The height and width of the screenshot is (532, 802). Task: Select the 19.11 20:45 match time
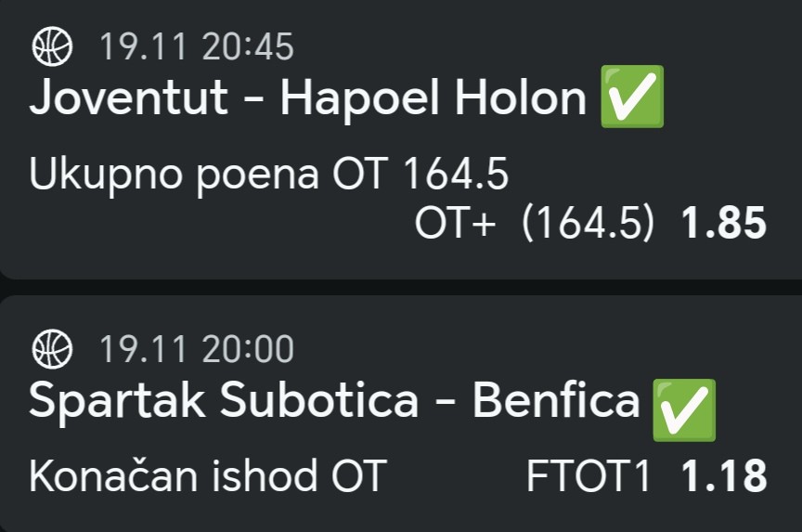[x=196, y=46]
